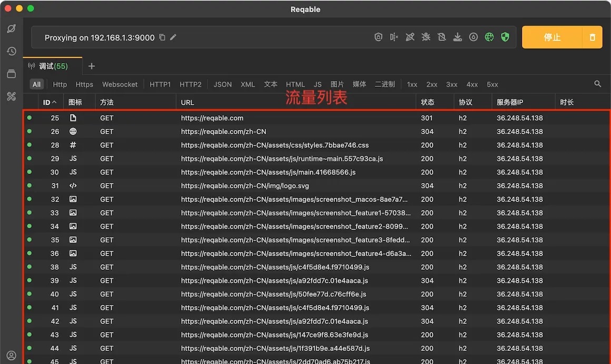This screenshot has height=364, width=611.
Task: Filter traffic by HTTP1
Action: click(160, 84)
